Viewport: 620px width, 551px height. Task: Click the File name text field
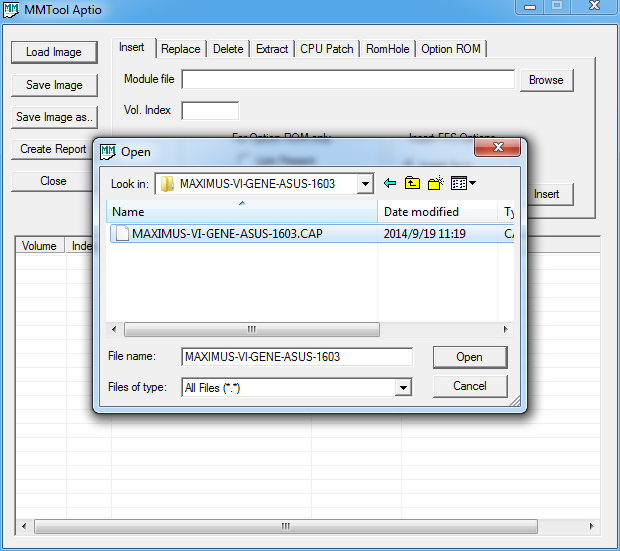click(x=297, y=357)
